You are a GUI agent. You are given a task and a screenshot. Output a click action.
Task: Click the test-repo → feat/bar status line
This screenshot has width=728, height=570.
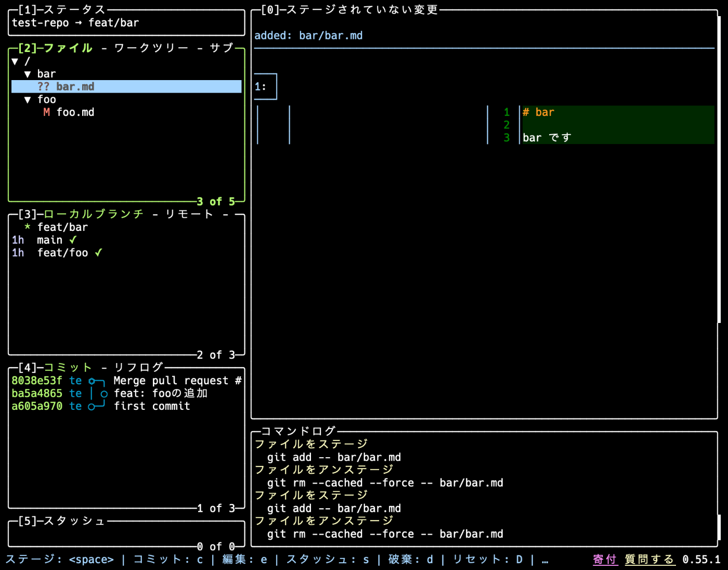pyautogui.click(x=75, y=23)
